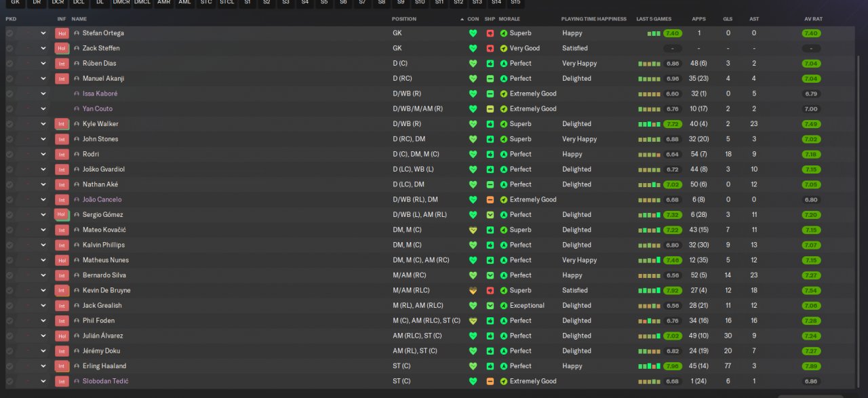Screen dimensions: 868x398
Task: Open row dropdown arrow for Sergio Gómez
Action: coord(43,215)
